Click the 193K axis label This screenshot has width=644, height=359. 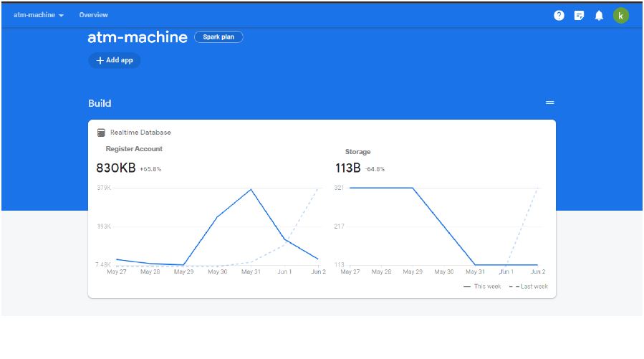pyautogui.click(x=104, y=226)
